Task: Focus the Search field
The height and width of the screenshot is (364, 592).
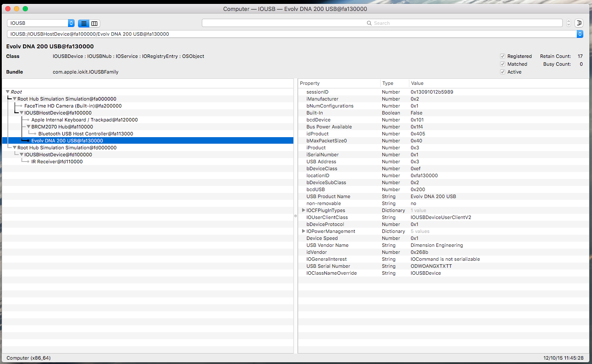Action: tap(382, 23)
